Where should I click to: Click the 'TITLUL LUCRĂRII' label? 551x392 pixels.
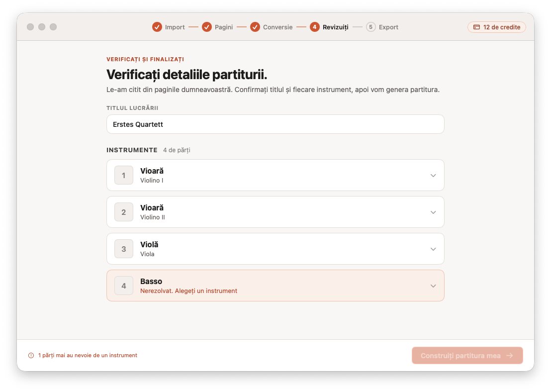132,108
